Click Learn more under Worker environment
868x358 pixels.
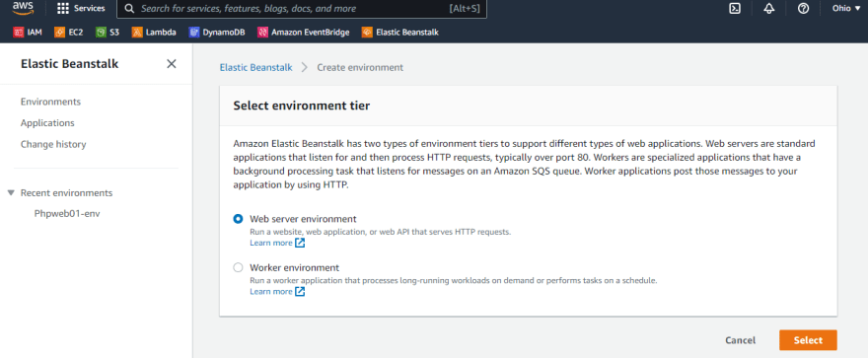point(270,292)
